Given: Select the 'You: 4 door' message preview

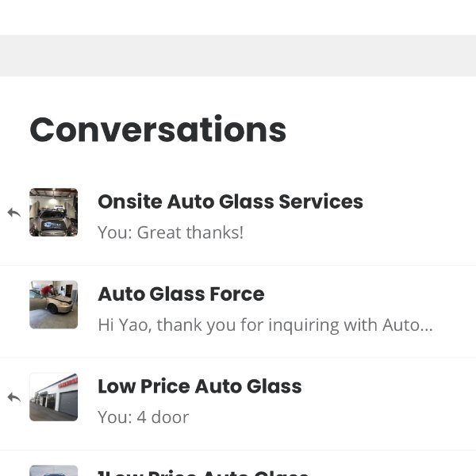Looking at the screenshot, I should pos(144,417).
